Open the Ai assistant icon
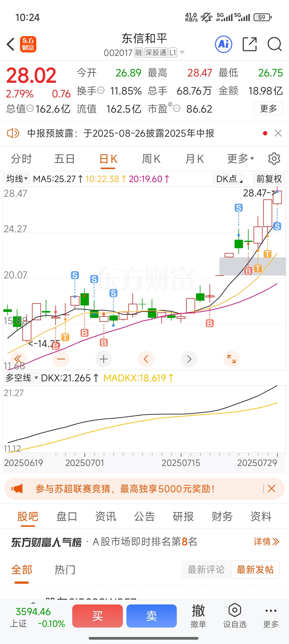 tap(223, 44)
